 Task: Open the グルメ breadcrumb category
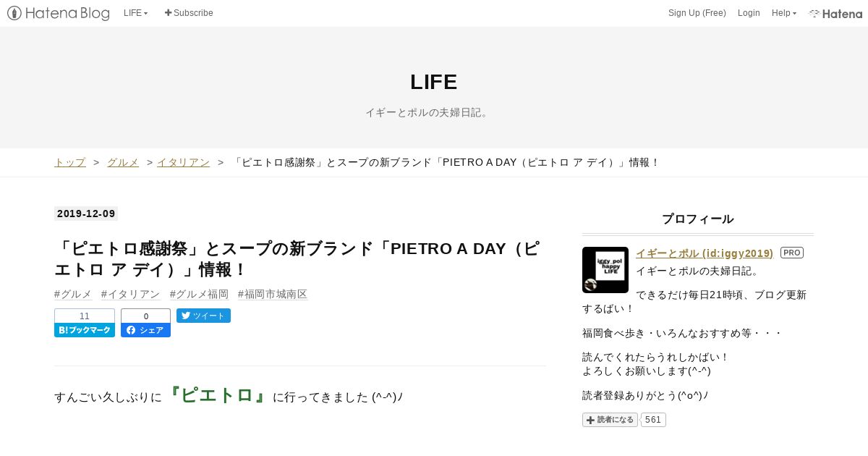(x=123, y=162)
